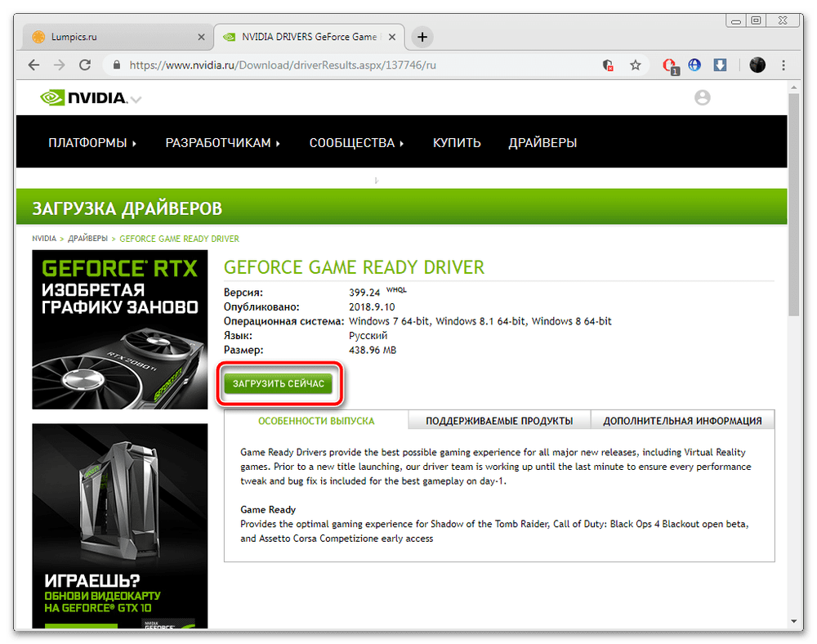Image resolution: width=817 pixels, height=644 pixels.
Task: Click the Chrome profile avatar icon
Action: click(757, 65)
